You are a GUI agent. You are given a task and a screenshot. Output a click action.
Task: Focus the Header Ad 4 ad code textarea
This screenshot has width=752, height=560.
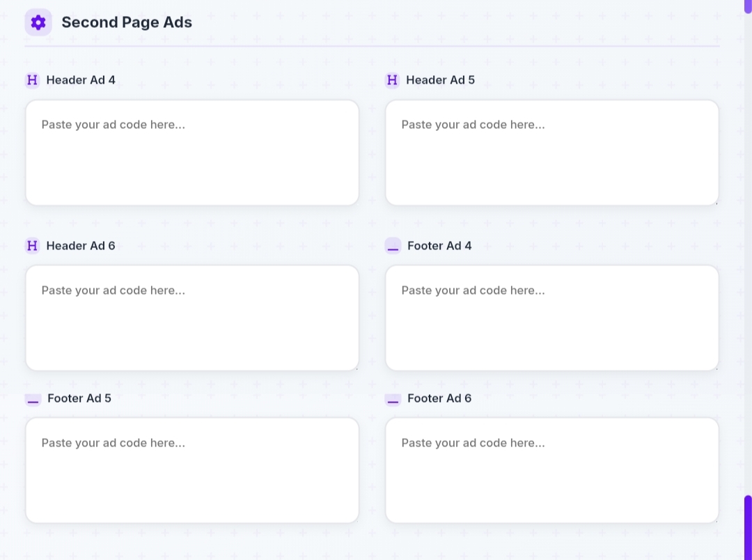pos(192,153)
